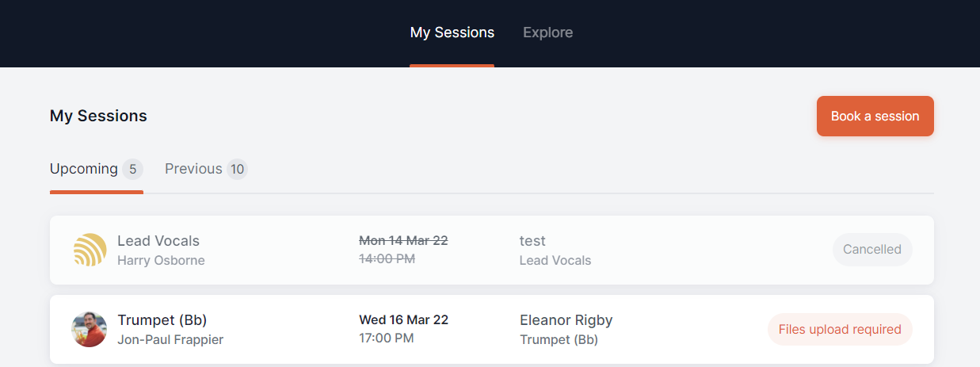Image resolution: width=980 pixels, height=367 pixels.
Task: Select the My Sessions navigation tab
Action: [452, 32]
